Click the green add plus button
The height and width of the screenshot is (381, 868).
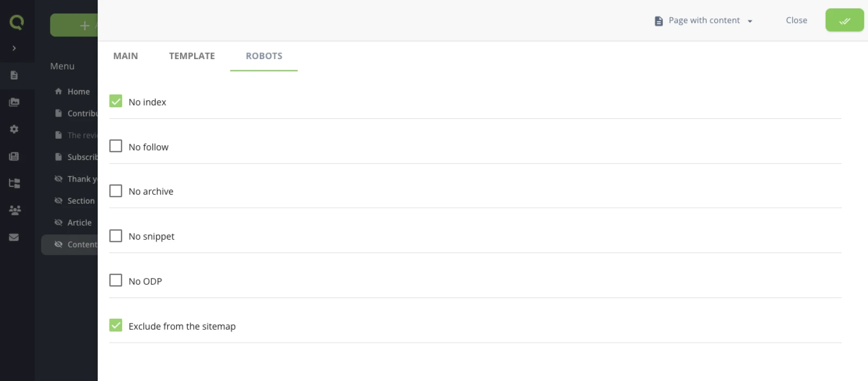point(74,25)
